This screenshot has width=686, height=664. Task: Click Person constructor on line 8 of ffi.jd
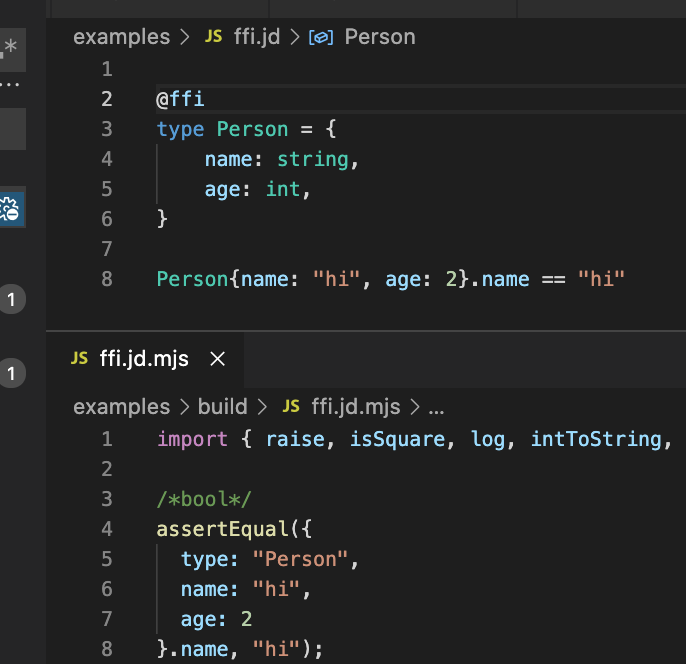click(192, 279)
